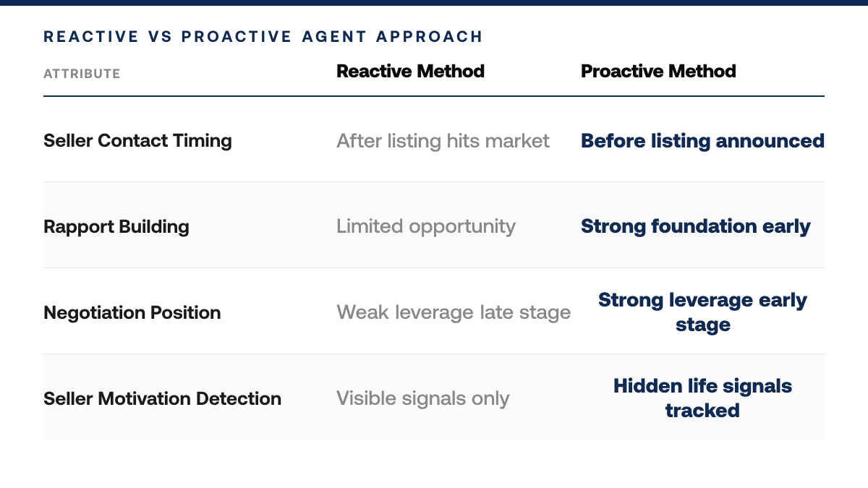Click 'Strong leverage early stage' cell
This screenshot has height=488, width=868.
(702, 312)
